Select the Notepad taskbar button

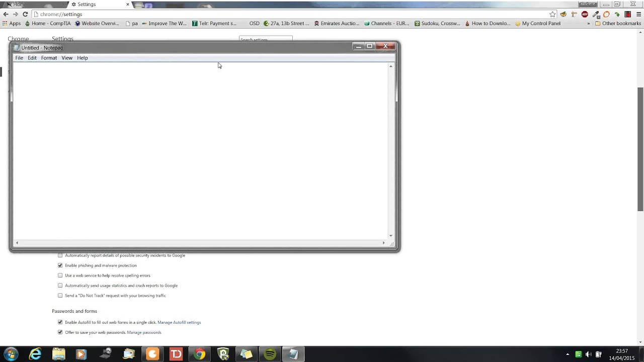(x=293, y=354)
